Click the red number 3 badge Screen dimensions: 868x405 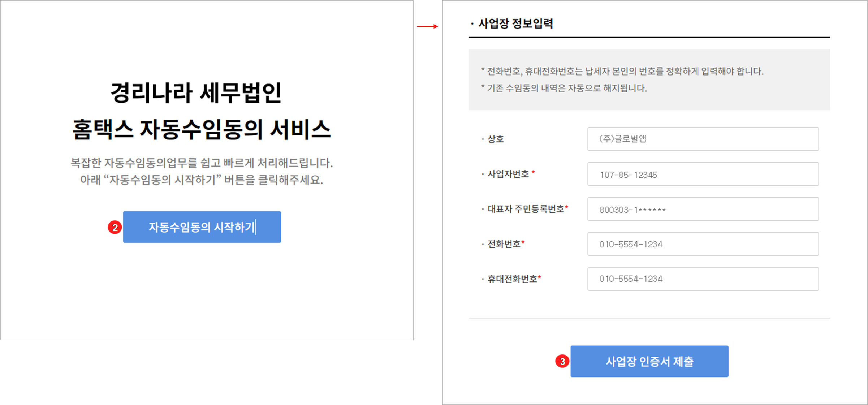pos(562,361)
